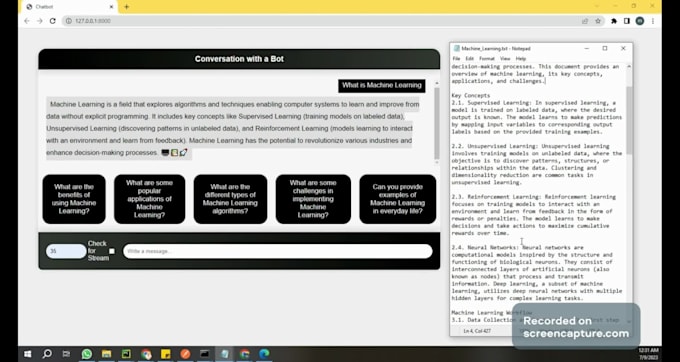Close the Chatbot browser tab
The height and width of the screenshot is (362, 680).
[x=111, y=7]
